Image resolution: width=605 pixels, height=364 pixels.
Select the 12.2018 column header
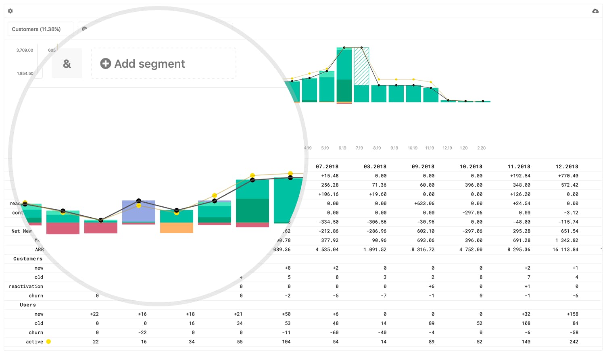click(x=567, y=166)
